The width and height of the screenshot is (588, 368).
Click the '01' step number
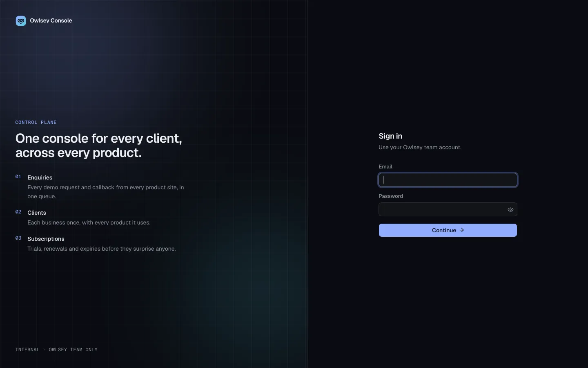[18, 177]
